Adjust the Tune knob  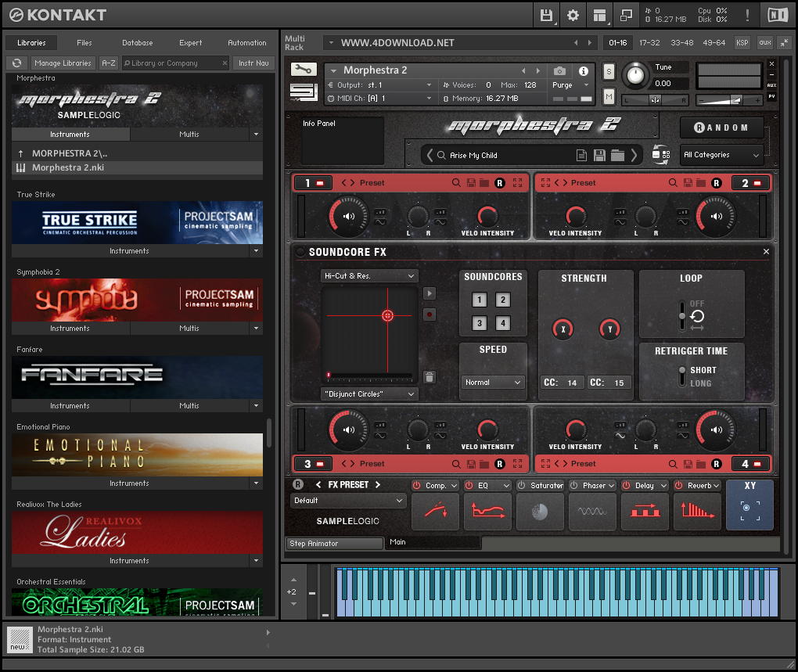pyautogui.click(x=634, y=75)
